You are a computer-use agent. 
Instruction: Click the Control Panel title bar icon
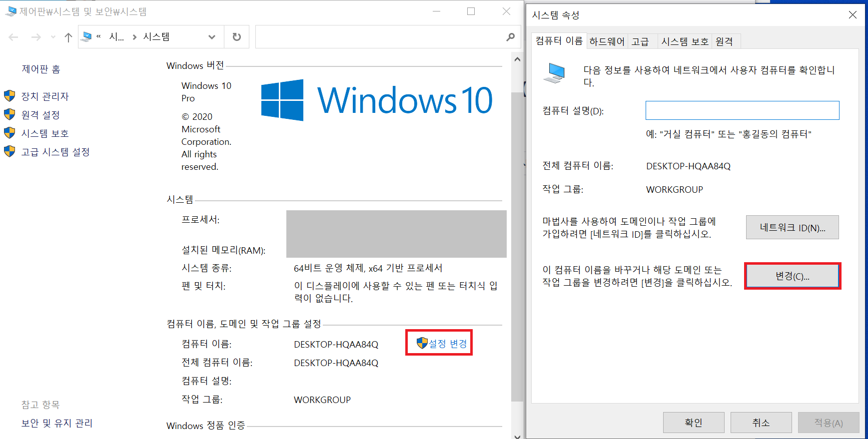10,11
